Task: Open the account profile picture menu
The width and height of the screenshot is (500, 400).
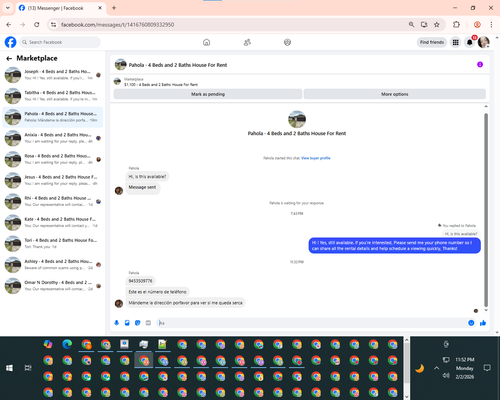Action: point(484,42)
